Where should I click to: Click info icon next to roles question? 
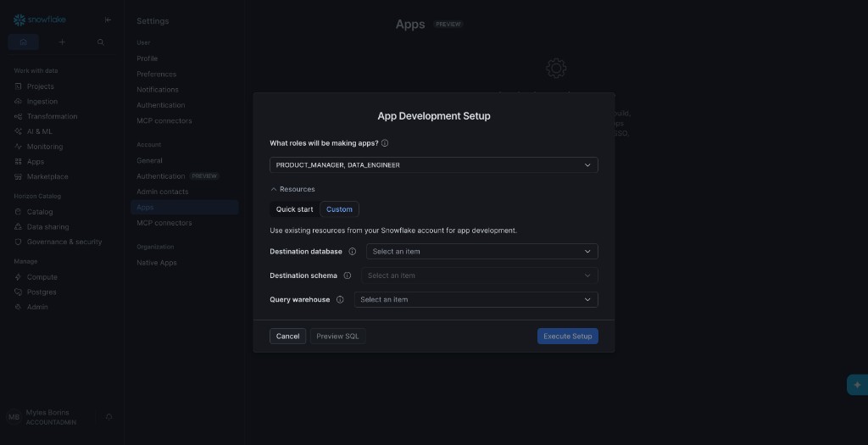(x=385, y=142)
